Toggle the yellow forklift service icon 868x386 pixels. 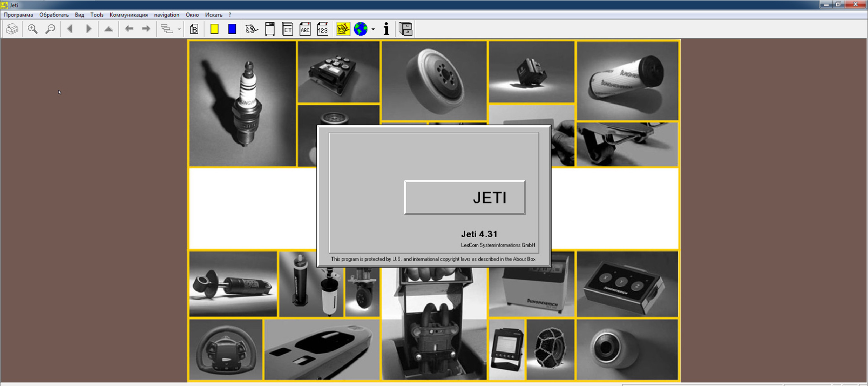pos(343,29)
